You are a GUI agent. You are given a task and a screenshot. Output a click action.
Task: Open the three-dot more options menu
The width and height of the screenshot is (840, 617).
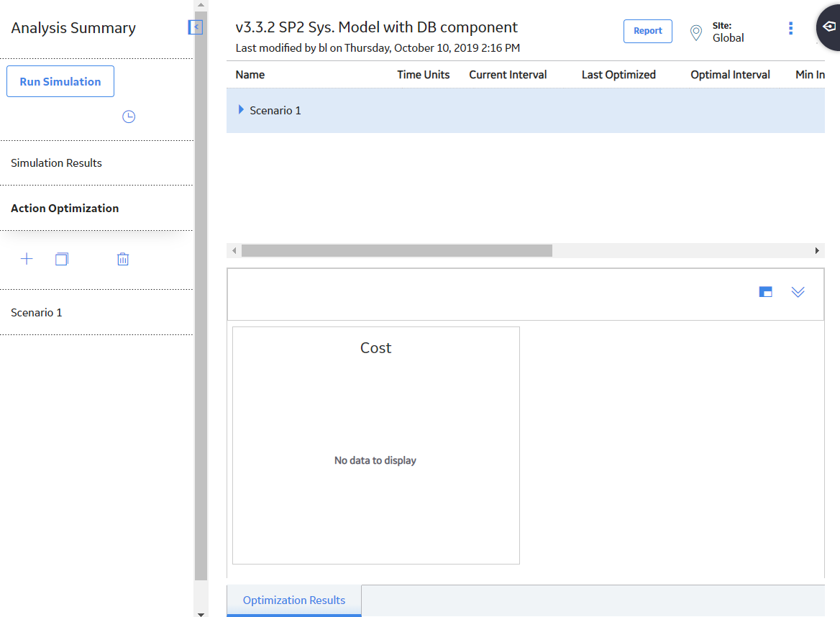pos(790,28)
